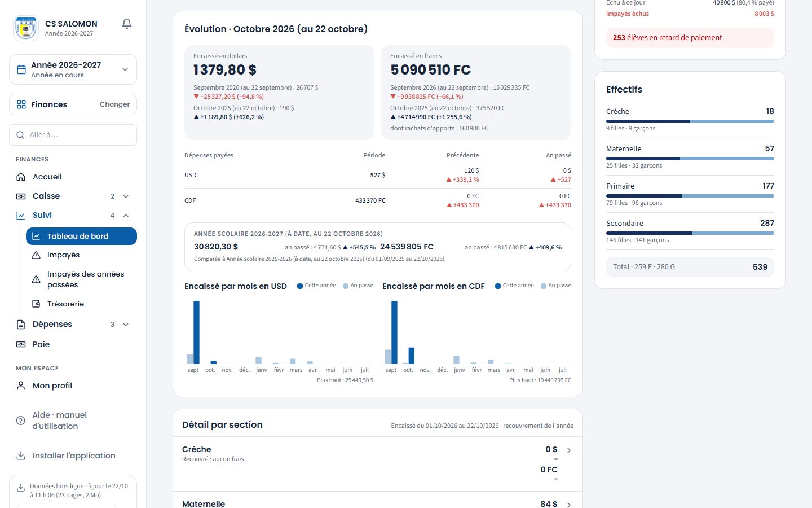Click the Mon profil person icon
The image size is (812, 508).
(x=21, y=386)
